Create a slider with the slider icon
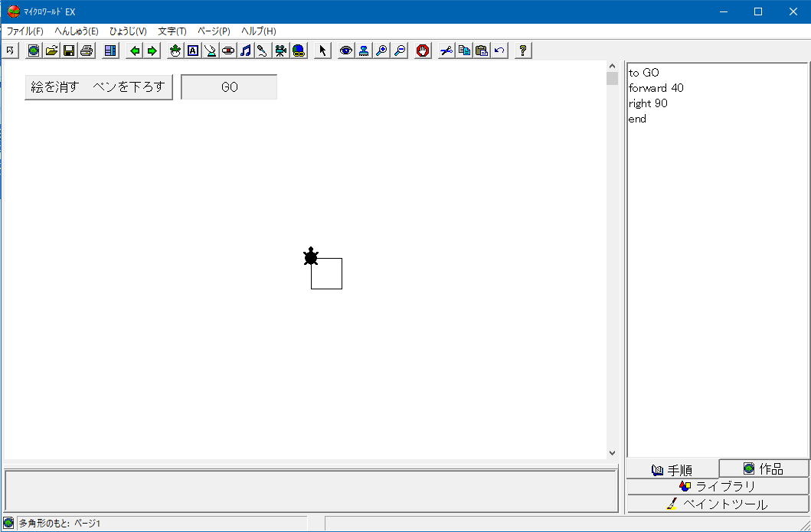The height and width of the screenshot is (532, 811). point(211,51)
